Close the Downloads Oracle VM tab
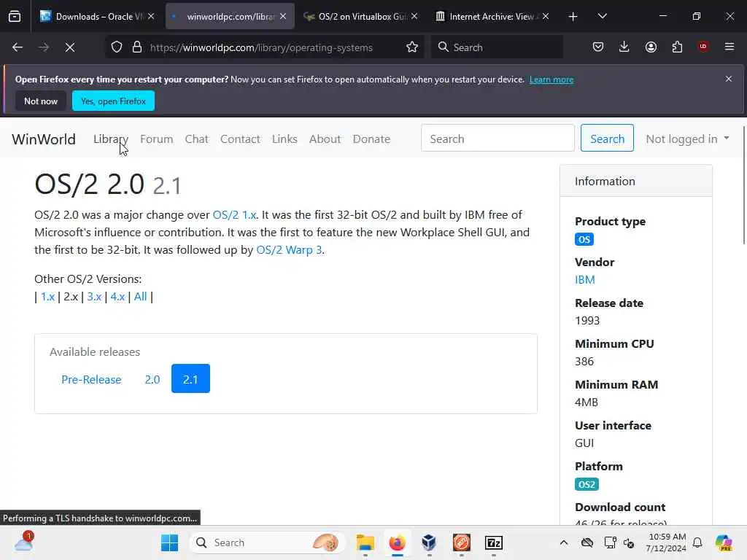Screen dimensions: 747x560 pyautogui.click(x=151, y=16)
